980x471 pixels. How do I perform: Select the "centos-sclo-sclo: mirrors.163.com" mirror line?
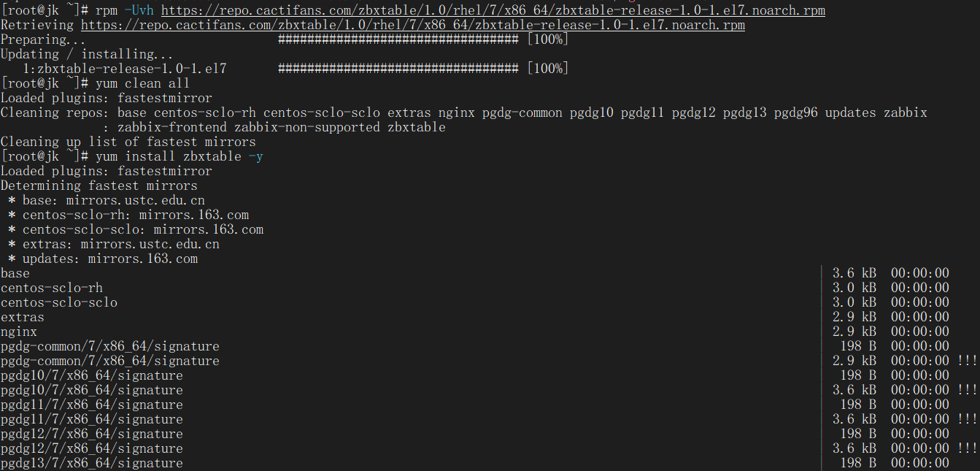pyautogui.click(x=142, y=229)
